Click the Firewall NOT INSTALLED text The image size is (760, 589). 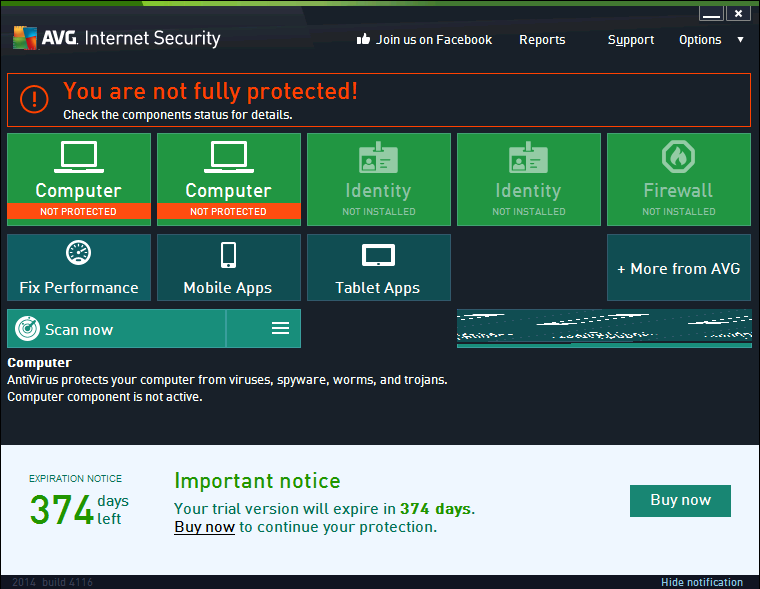pyautogui.click(x=679, y=211)
